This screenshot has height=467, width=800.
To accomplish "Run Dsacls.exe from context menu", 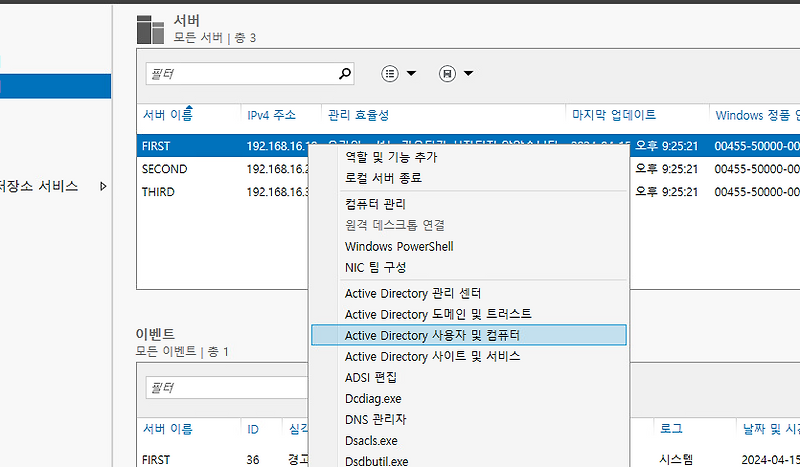I will point(371,440).
